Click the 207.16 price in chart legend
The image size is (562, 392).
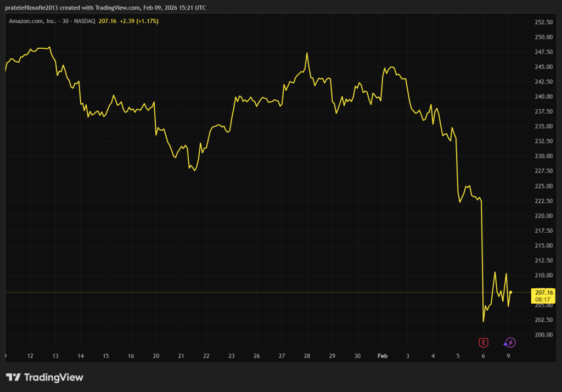pyautogui.click(x=108, y=21)
